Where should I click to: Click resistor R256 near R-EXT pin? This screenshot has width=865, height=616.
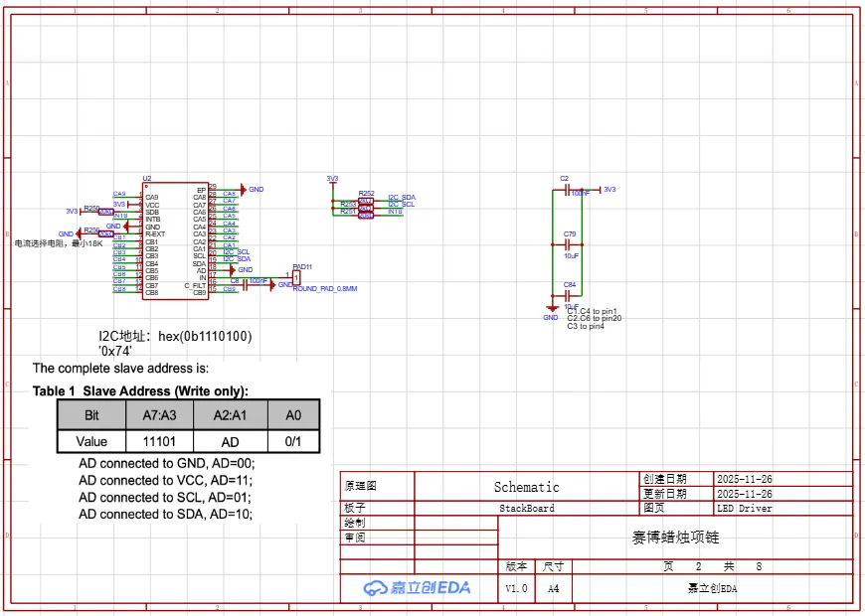click(105, 233)
